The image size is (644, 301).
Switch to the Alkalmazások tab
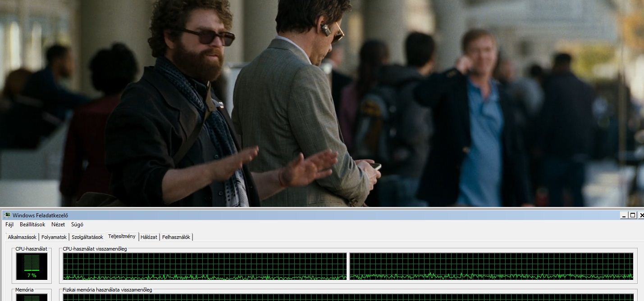click(22, 237)
